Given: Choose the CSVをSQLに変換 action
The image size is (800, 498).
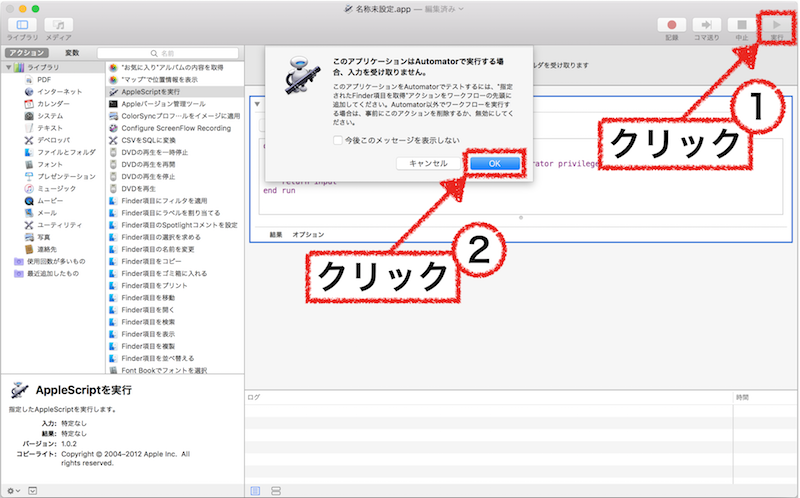Looking at the screenshot, I should click(174, 140).
